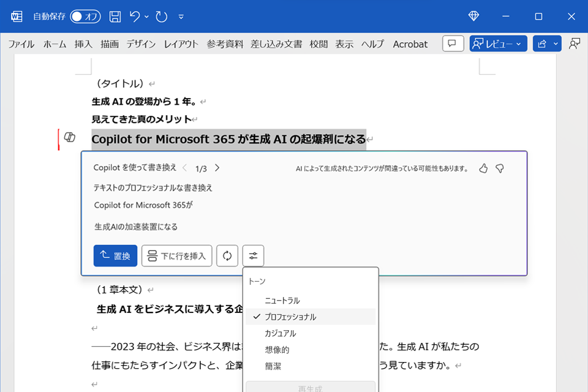Click the Word app icon in title bar

[x=17, y=17]
